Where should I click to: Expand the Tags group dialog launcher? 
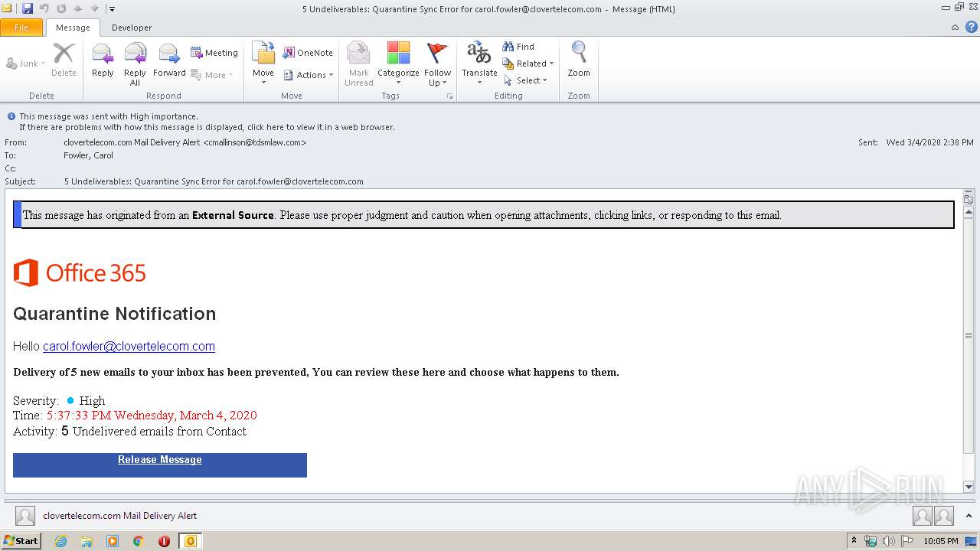(x=449, y=96)
